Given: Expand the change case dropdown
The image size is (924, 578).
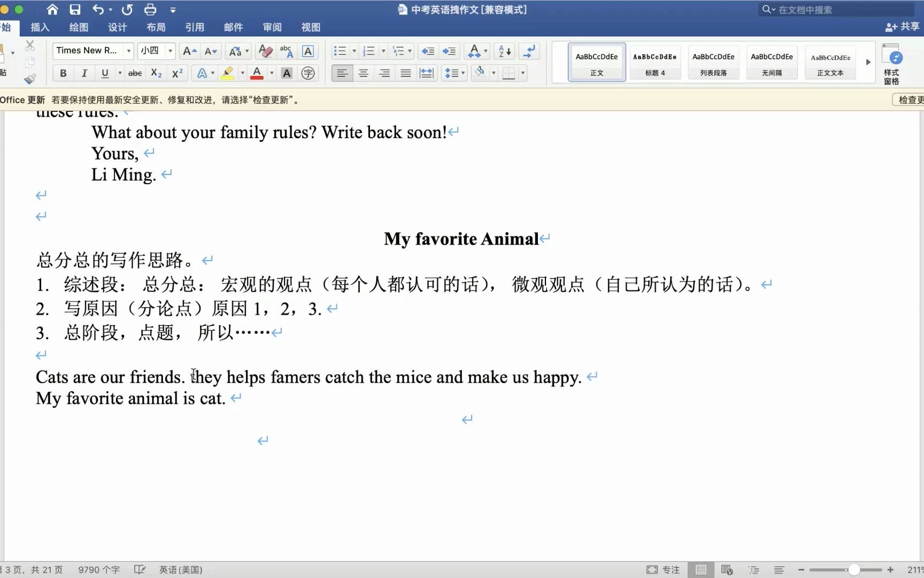Looking at the screenshot, I should [x=247, y=51].
